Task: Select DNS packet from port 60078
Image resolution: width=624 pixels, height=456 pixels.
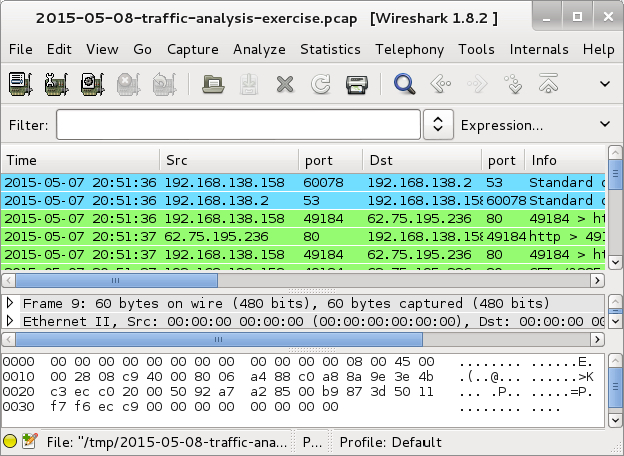Action: 303,182
